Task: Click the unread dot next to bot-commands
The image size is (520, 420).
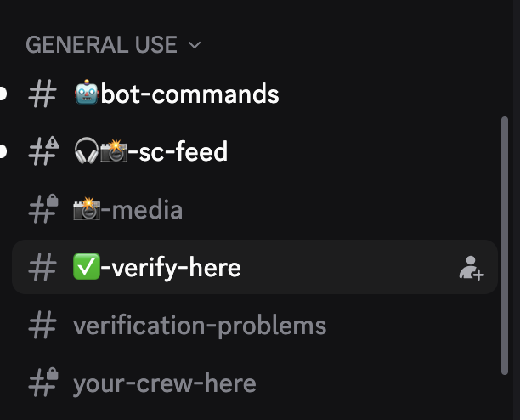Action: coord(3,94)
